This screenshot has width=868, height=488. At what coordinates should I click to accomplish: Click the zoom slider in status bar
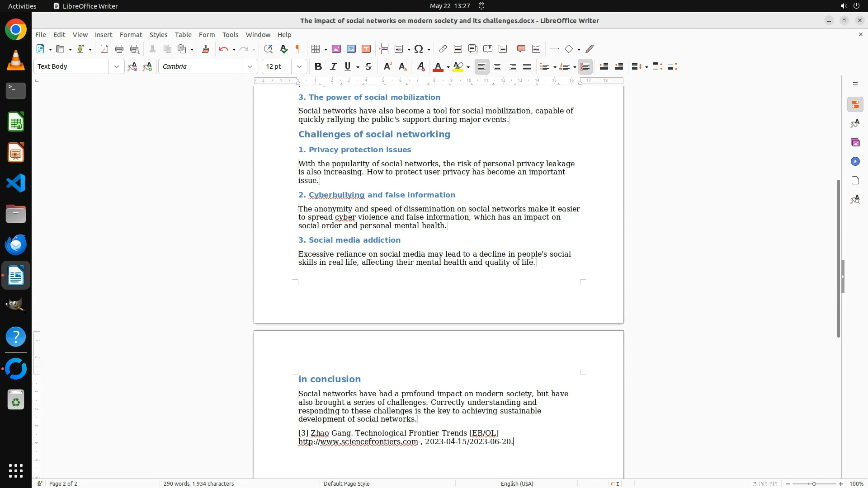point(814,483)
